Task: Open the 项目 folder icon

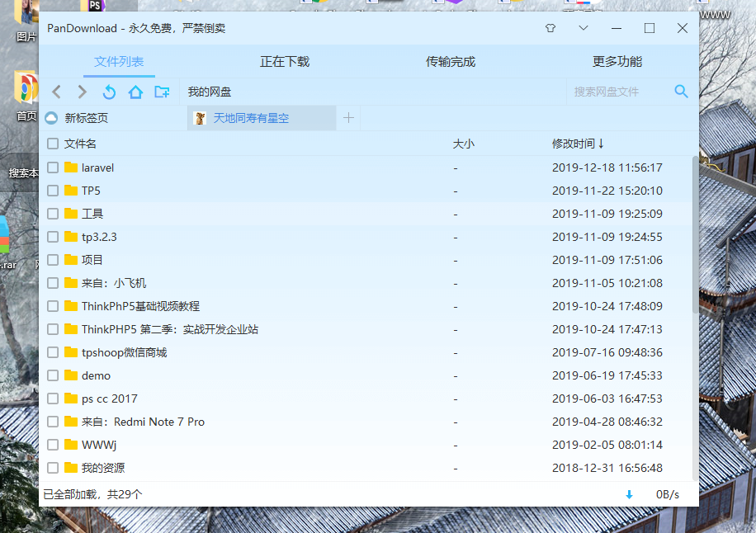Action: [x=71, y=260]
